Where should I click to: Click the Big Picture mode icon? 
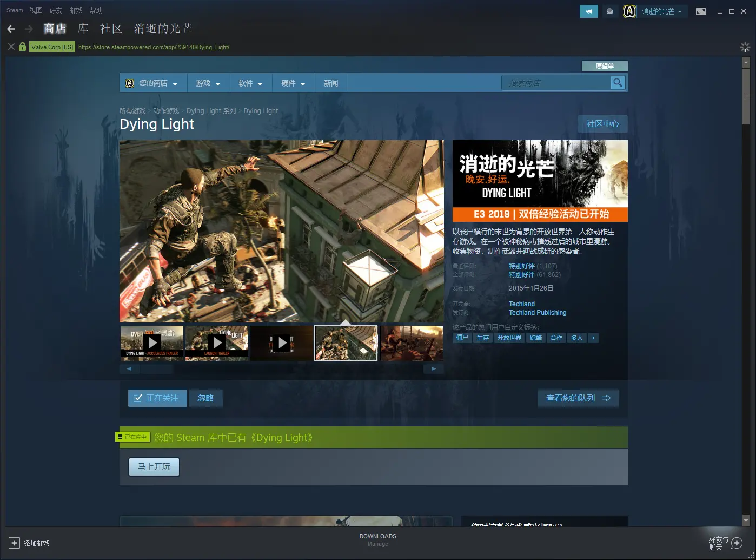point(700,11)
